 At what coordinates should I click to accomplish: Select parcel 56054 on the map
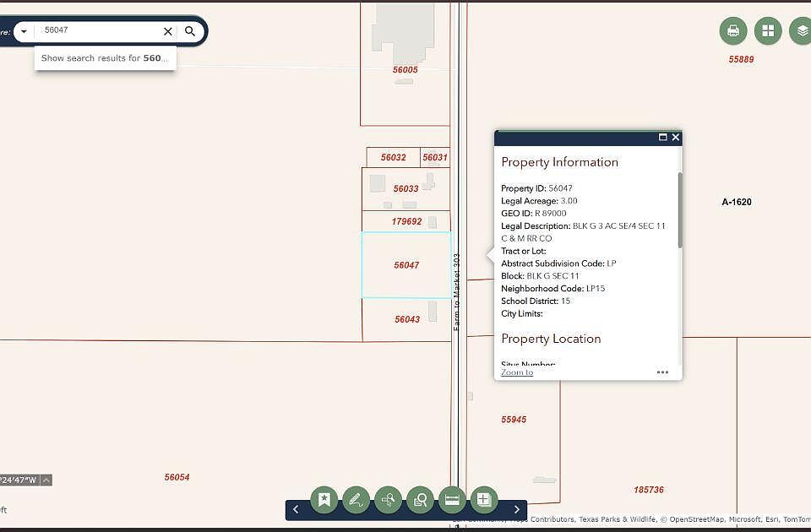177,477
